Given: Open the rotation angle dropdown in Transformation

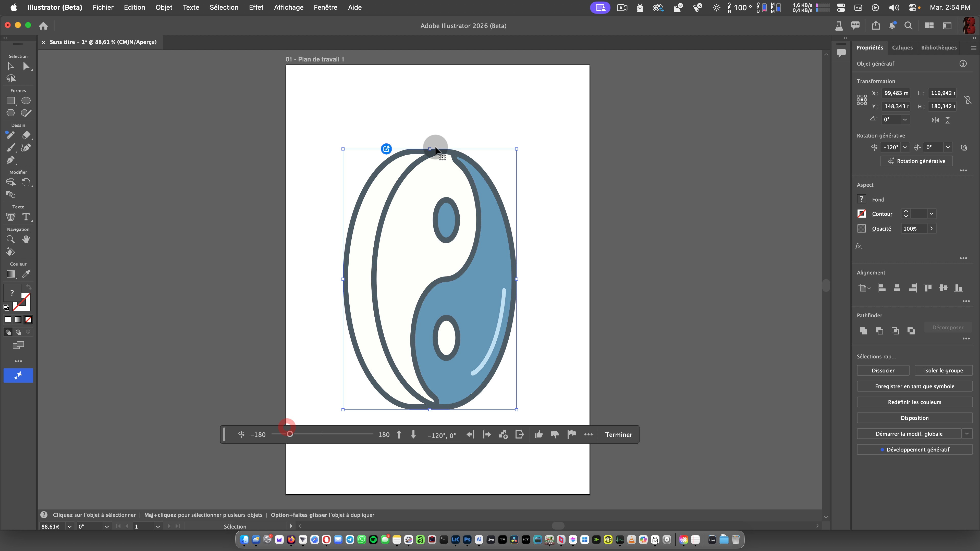Looking at the screenshot, I should click(x=905, y=119).
